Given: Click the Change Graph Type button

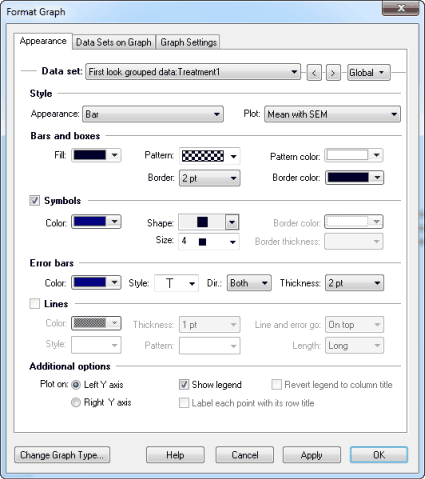Looking at the screenshot, I should (62, 455).
